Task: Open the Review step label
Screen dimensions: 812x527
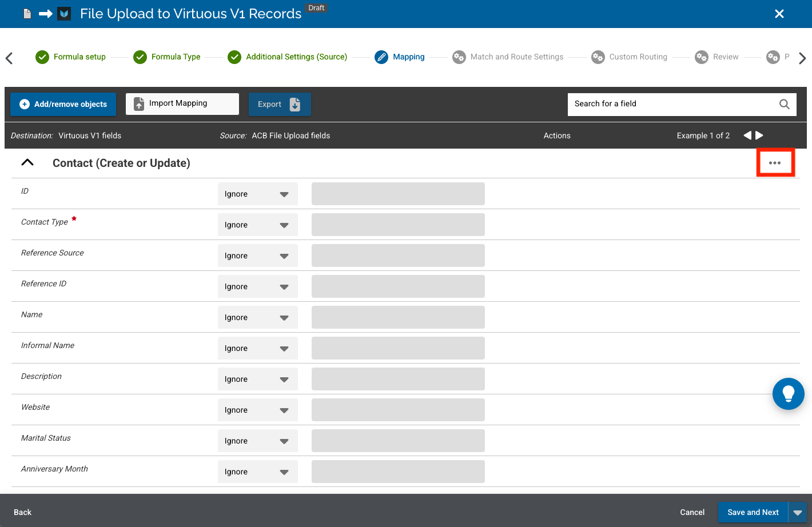Action: point(726,57)
